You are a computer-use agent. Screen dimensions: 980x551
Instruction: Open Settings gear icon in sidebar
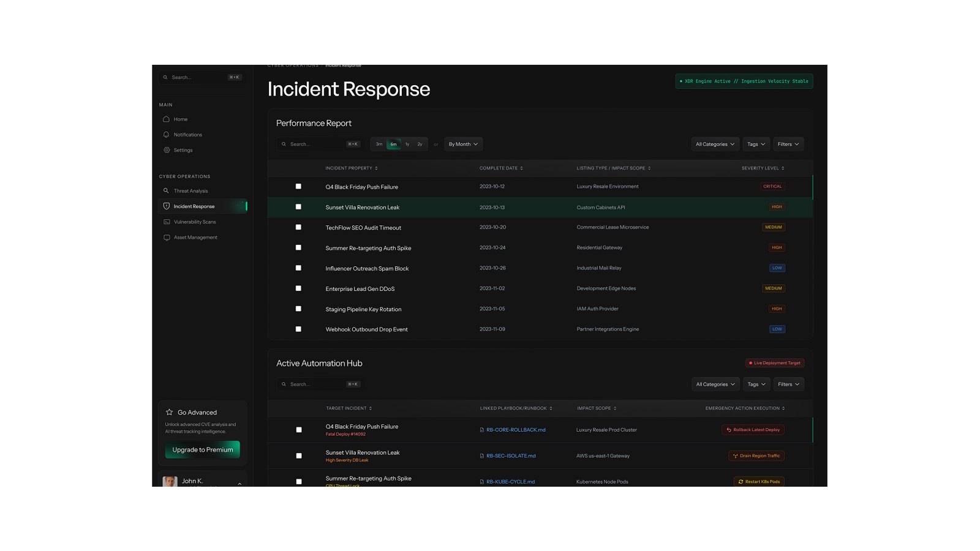pos(167,150)
